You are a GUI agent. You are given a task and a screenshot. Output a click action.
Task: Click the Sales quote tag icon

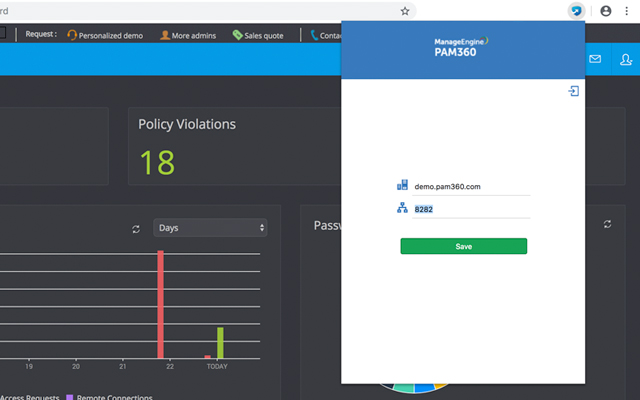pos(238,35)
